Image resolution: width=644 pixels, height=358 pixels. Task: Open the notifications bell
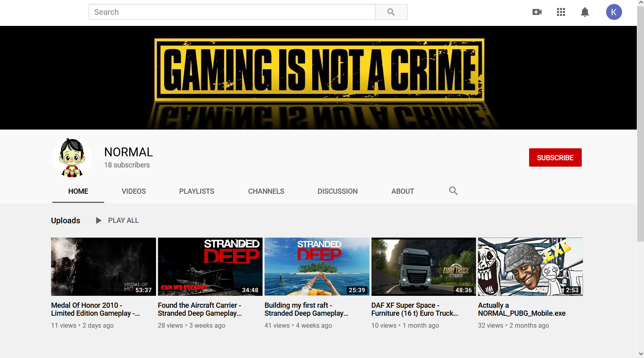(585, 12)
